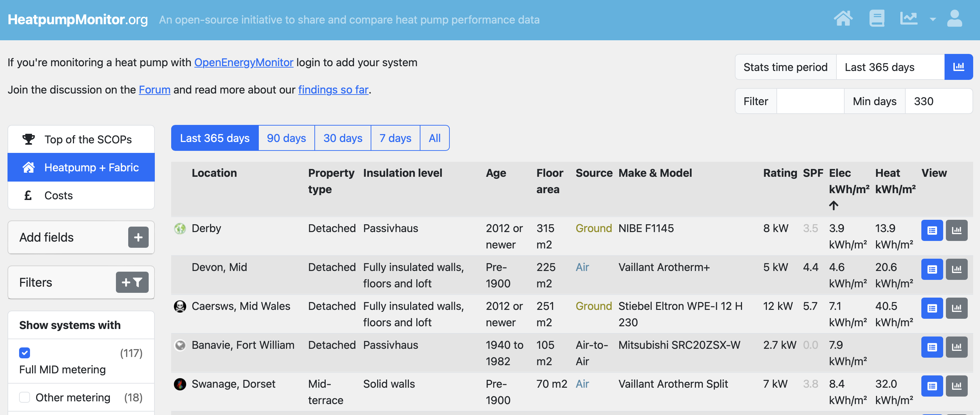Screen dimensions: 980x415
Task: Select Heatpump + Fabric menu item
Action: click(81, 167)
